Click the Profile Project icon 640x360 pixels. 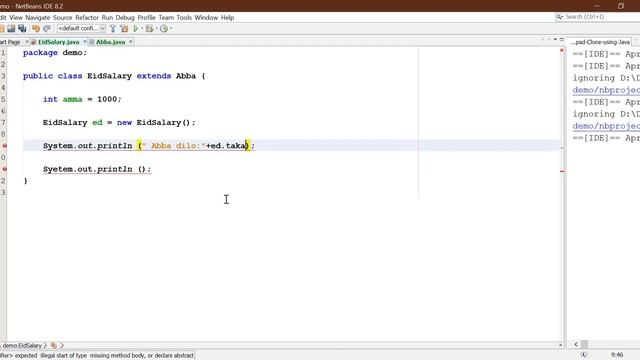[164, 29]
